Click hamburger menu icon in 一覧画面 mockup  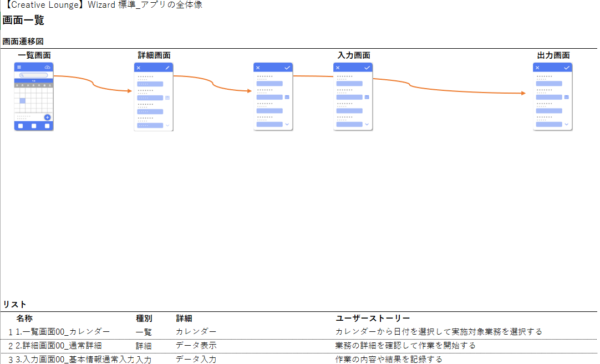19,67
